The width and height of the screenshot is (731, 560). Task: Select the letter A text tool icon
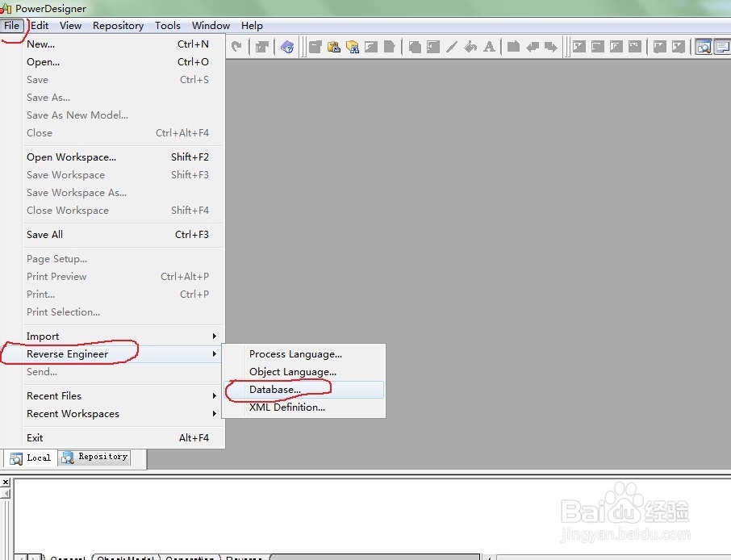click(x=489, y=47)
